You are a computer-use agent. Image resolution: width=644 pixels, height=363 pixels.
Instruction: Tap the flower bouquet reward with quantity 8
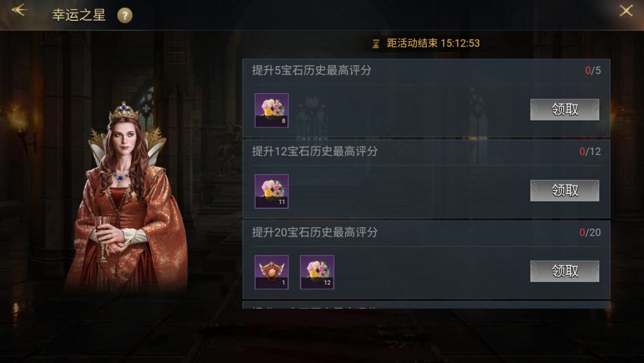(271, 110)
